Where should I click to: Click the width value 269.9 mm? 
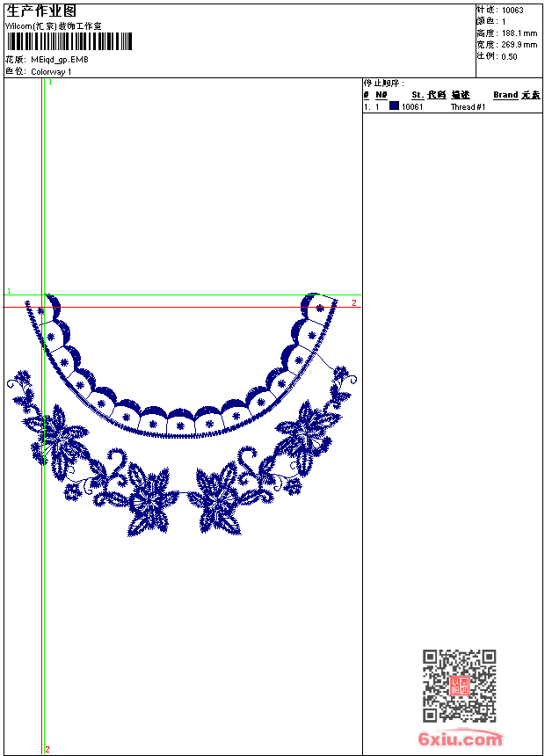click(x=519, y=45)
